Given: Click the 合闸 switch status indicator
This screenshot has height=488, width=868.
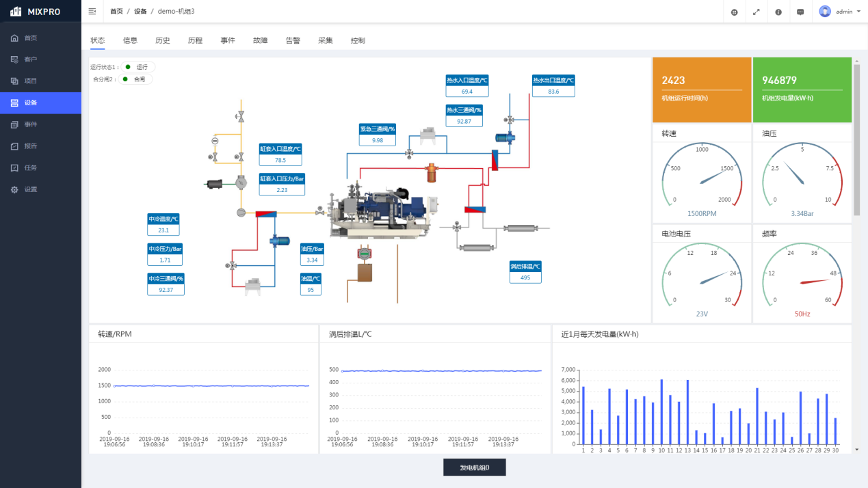Looking at the screenshot, I should coord(135,79).
